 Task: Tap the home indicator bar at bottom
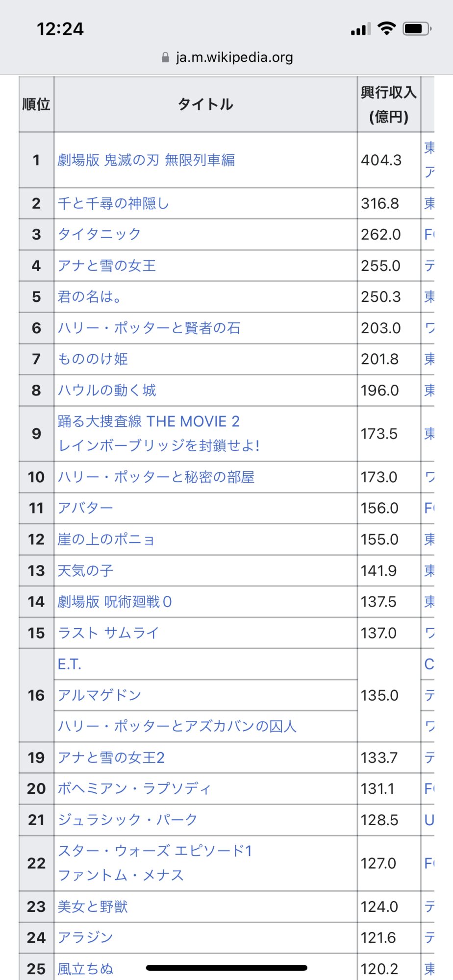pos(226,968)
